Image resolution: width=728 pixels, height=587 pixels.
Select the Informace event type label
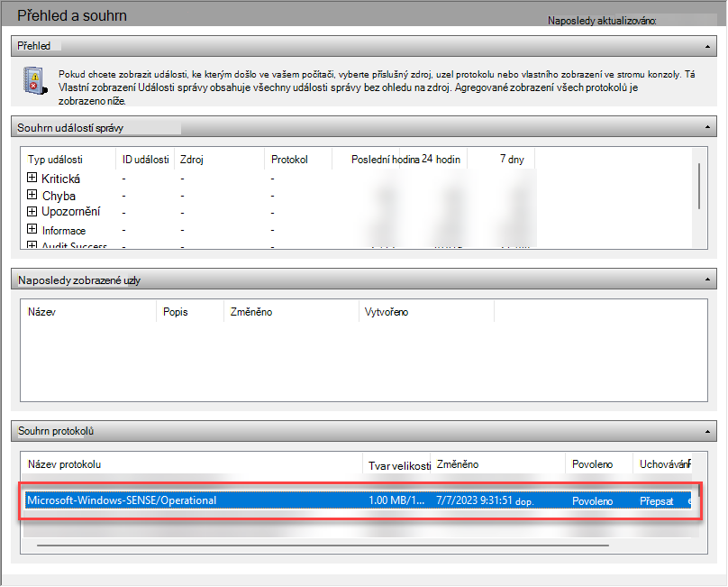point(64,231)
